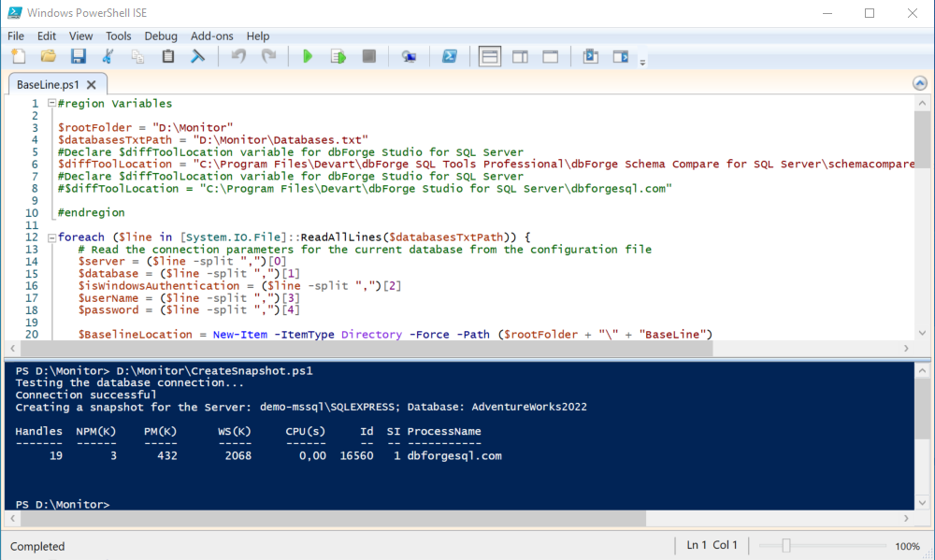Adjust the zoom slider in status bar
The height and width of the screenshot is (560, 935).
(x=786, y=546)
